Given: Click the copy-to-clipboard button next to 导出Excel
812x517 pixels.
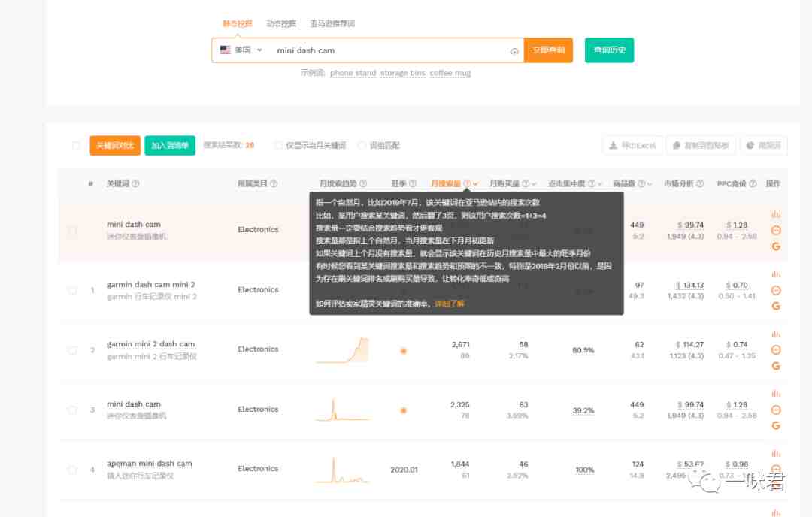Looking at the screenshot, I should [x=701, y=146].
